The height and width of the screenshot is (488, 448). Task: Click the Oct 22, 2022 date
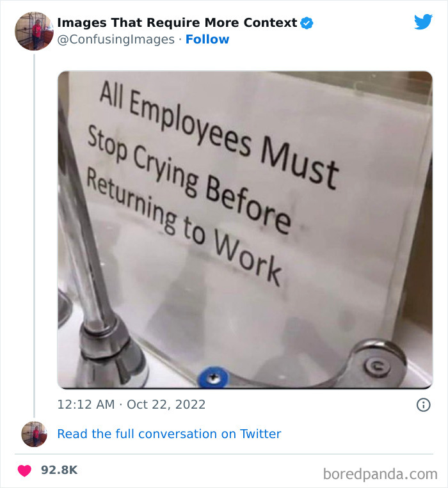pyautogui.click(x=166, y=404)
